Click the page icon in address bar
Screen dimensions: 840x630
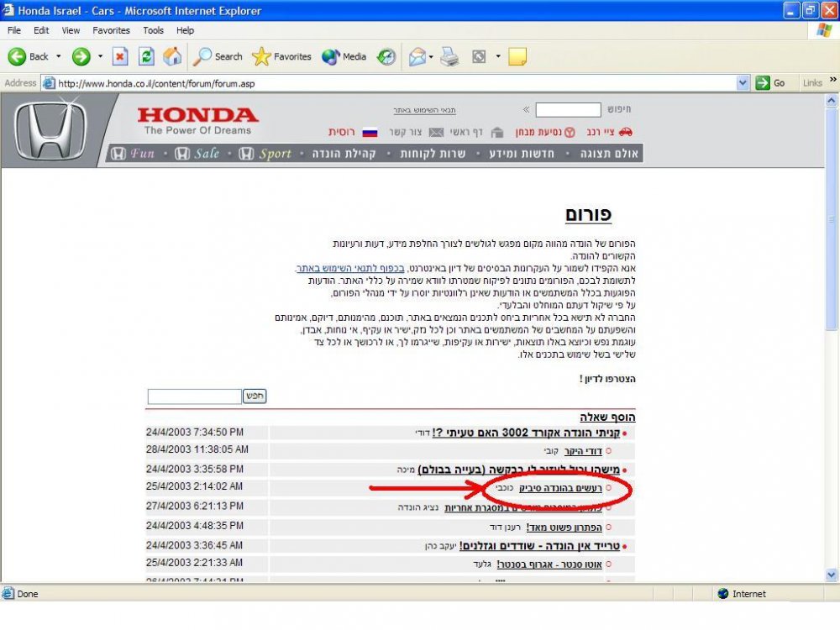pos(50,83)
